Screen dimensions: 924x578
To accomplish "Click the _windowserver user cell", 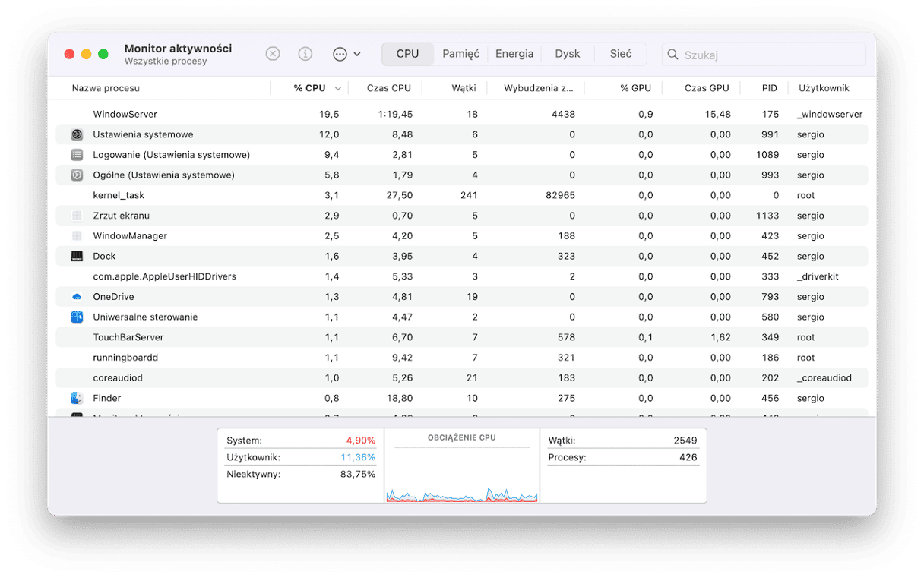I will pos(830,115).
